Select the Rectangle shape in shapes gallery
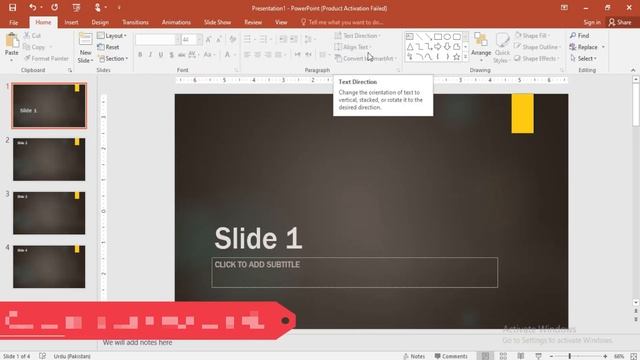 (x=438, y=37)
